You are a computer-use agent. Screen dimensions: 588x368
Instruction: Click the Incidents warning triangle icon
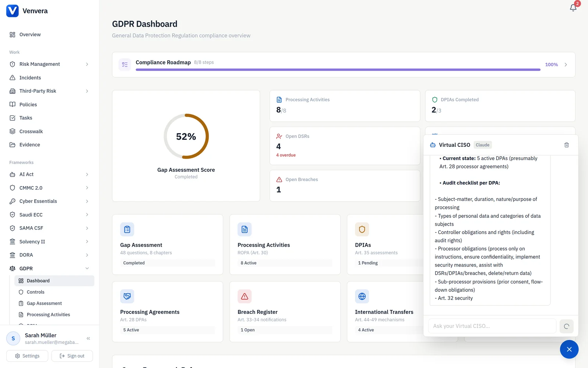(x=12, y=78)
